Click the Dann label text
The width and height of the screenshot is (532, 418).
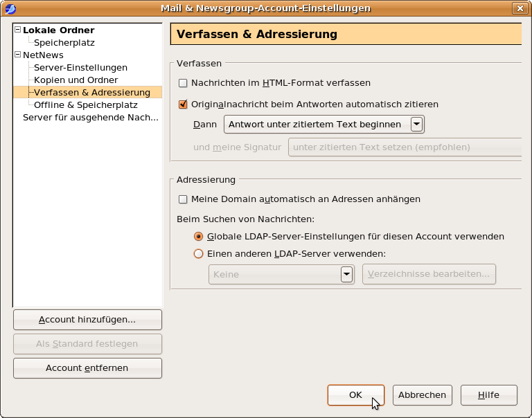pyautogui.click(x=205, y=125)
